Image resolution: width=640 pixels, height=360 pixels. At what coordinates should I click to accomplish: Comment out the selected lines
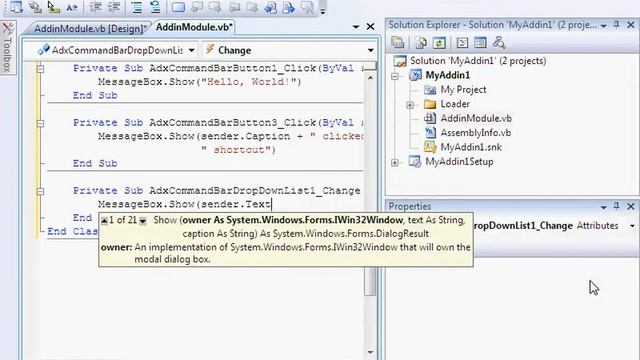pyautogui.click(x=136, y=7)
